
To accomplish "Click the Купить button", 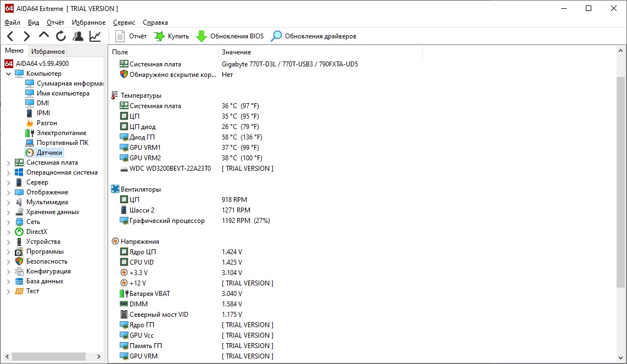I will click(x=171, y=36).
